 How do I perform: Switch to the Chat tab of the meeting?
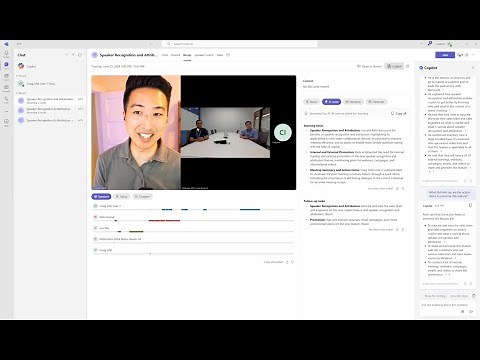tap(165, 55)
